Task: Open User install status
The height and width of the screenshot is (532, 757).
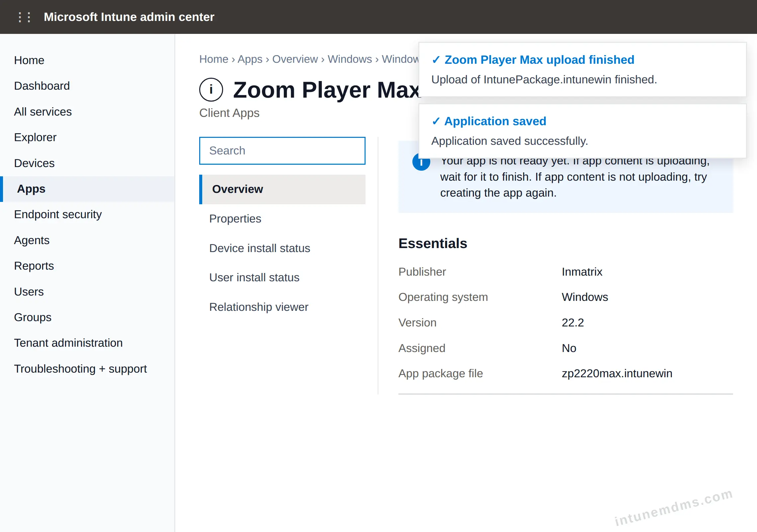Action: (282, 278)
